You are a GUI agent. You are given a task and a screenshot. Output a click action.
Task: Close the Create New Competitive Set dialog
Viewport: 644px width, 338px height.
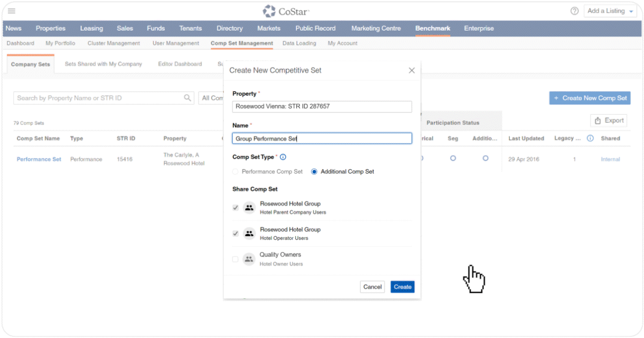click(x=412, y=70)
